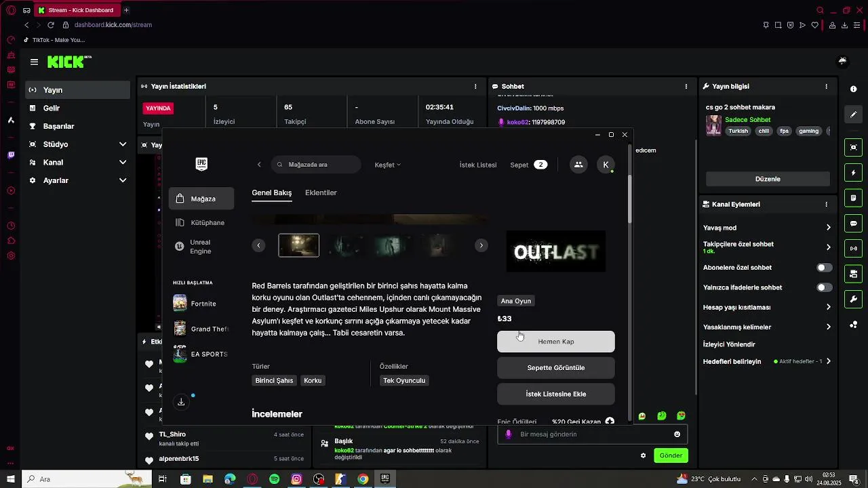868x488 pixels.
Task: Open the Kick hamburger menu
Action: [x=34, y=62]
